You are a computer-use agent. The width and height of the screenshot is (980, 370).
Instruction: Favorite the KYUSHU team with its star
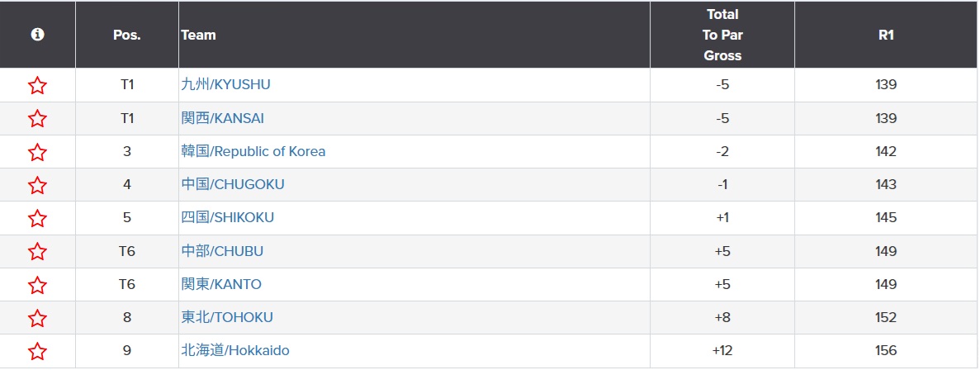point(37,85)
